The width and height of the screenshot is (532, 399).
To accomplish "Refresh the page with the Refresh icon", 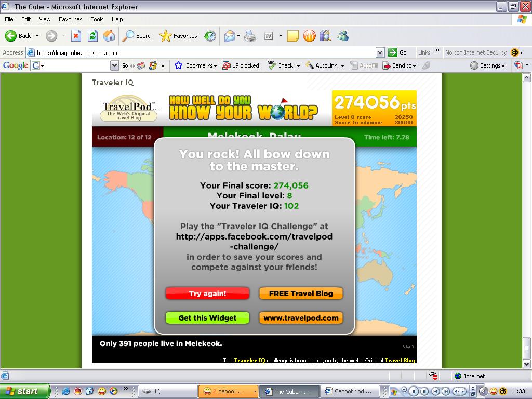I will [92, 36].
